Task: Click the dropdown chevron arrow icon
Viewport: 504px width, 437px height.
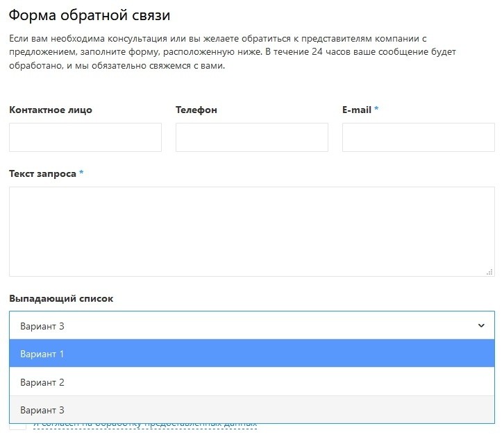Action: click(482, 325)
